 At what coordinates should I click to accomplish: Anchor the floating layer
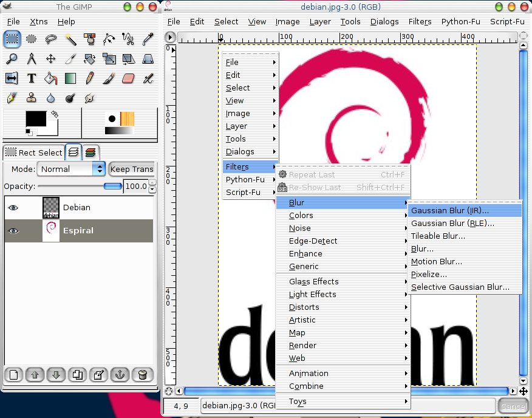[x=120, y=375]
